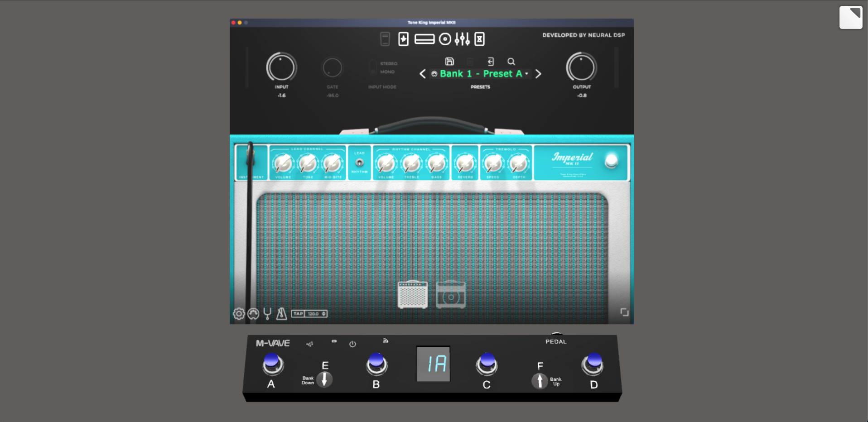Click the 1A display on the pedal
The image size is (868, 422).
point(434,364)
